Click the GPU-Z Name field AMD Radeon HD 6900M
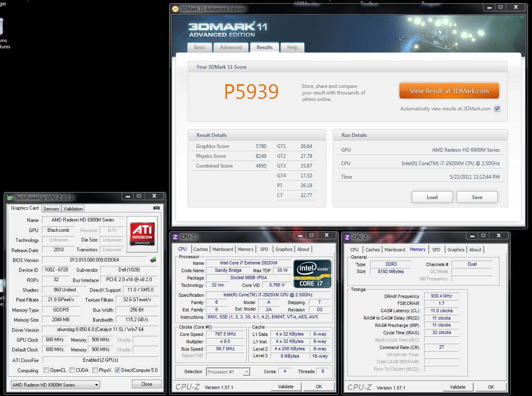The width and height of the screenshot is (532, 396). click(x=83, y=220)
